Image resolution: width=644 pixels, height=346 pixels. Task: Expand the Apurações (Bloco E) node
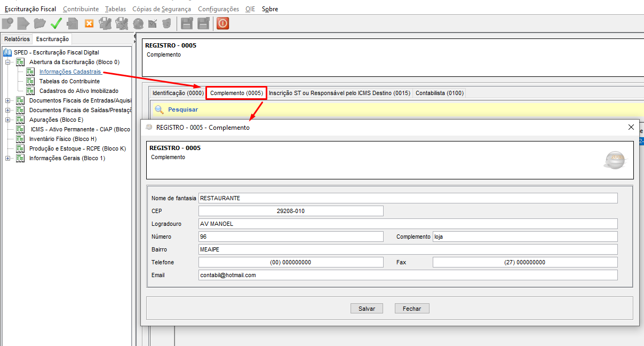[8, 120]
